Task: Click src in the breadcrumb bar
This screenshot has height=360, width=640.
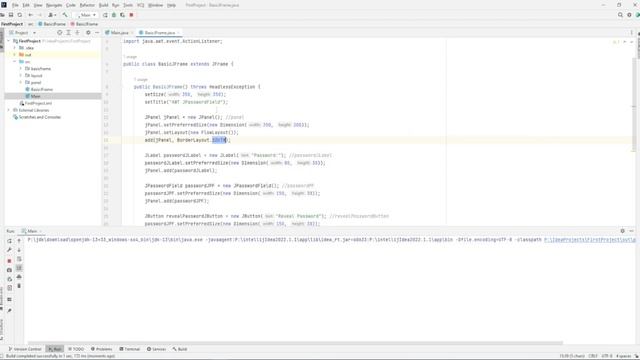Action: pyautogui.click(x=31, y=24)
